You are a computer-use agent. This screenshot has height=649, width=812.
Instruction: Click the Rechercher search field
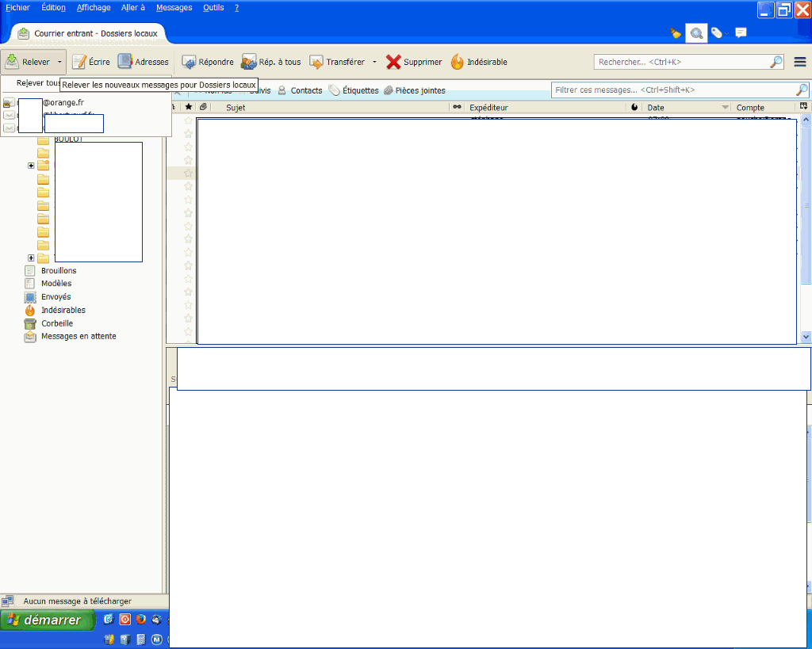click(x=680, y=62)
